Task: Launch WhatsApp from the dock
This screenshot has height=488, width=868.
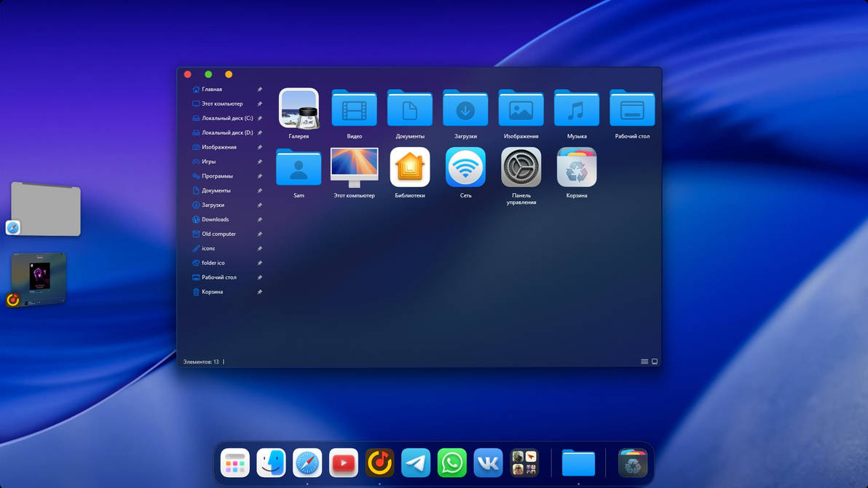Action: pos(451,463)
